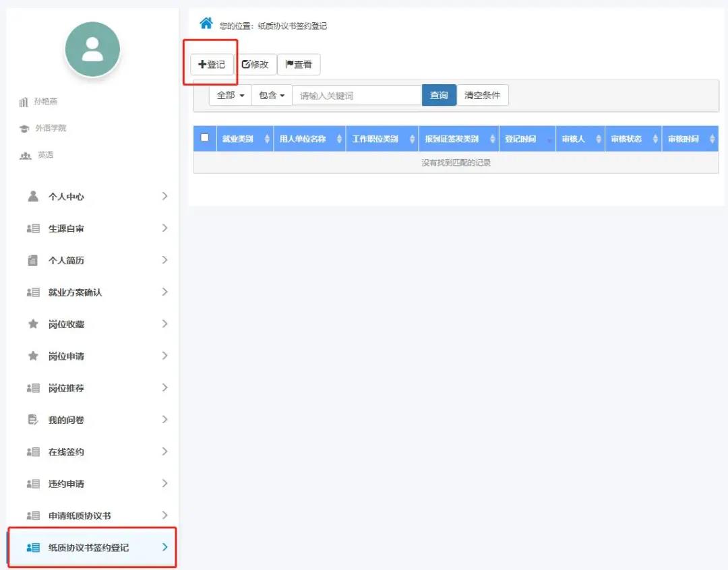This screenshot has width=728, height=570.
Task: Focus the keyword search input field
Action: 357,96
